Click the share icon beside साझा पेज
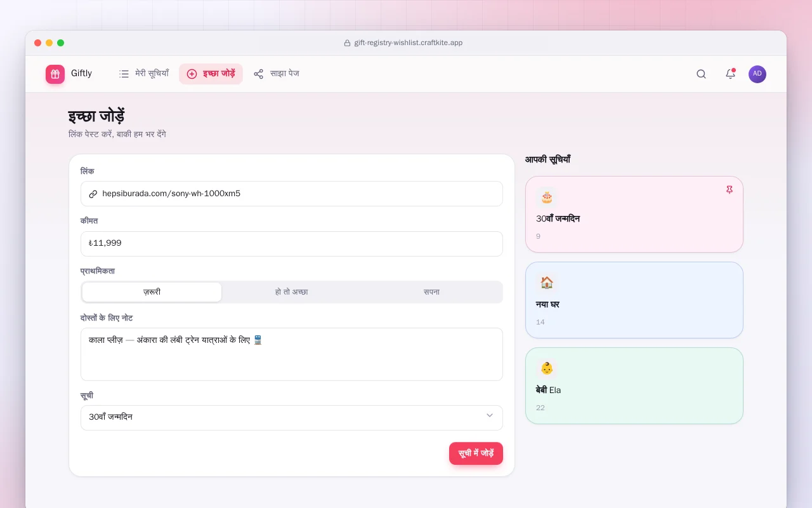The image size is (812, 508). pos(258,74)
